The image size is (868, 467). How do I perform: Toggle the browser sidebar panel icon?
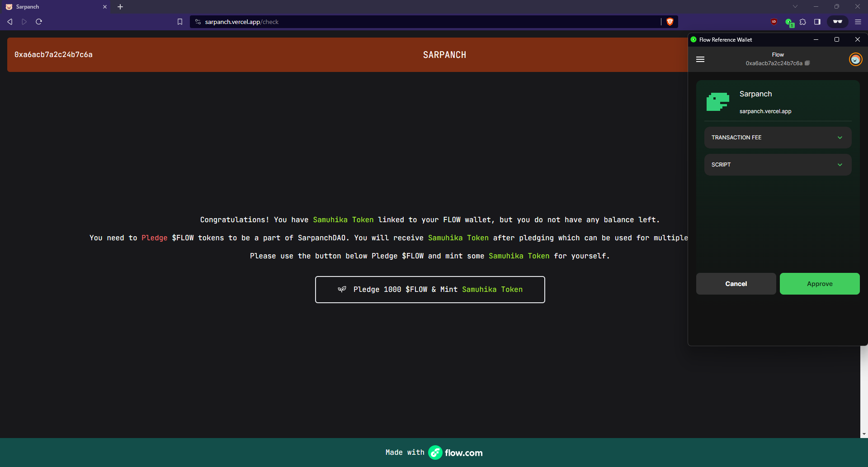point(817,22)
